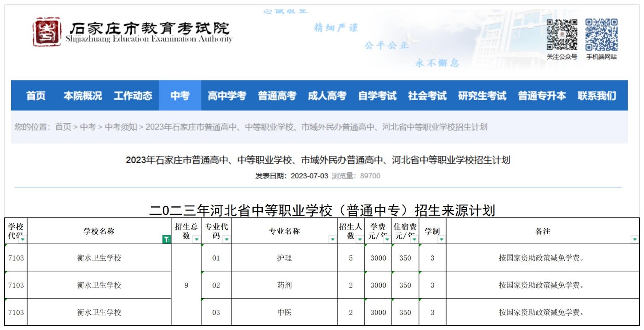Screen dimensions: 644x330
Task: Click the Shijiazhuang Education Examination Authority red seal logo
Action: 47,32
